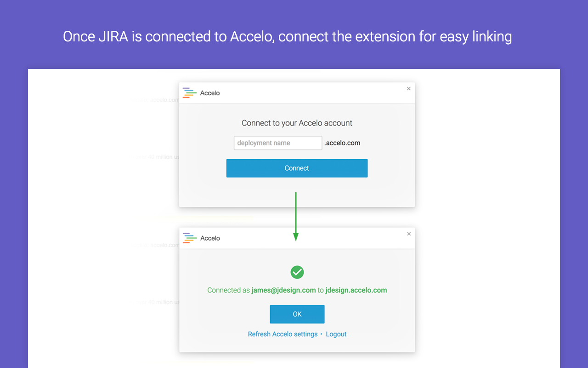Click the colored stripes of the Accelo mark
This screenshot has height=368, width=588.
tap(189, 92)
